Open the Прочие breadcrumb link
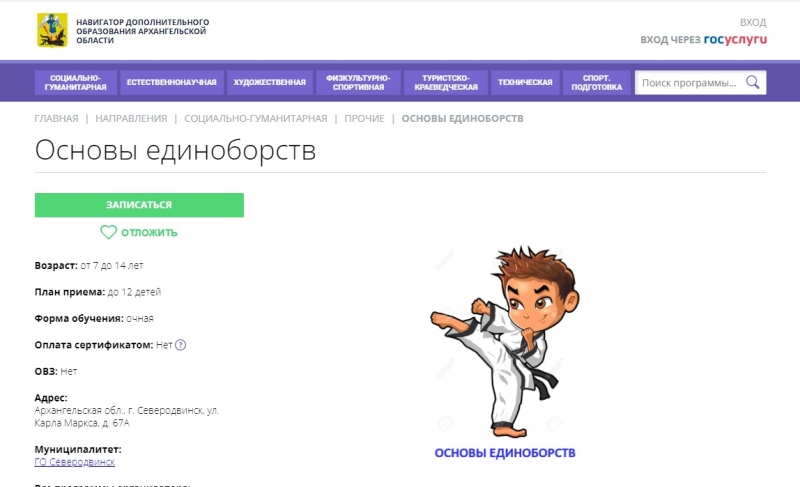The height and width of the screenshot is (487, 800). point(364,118)
